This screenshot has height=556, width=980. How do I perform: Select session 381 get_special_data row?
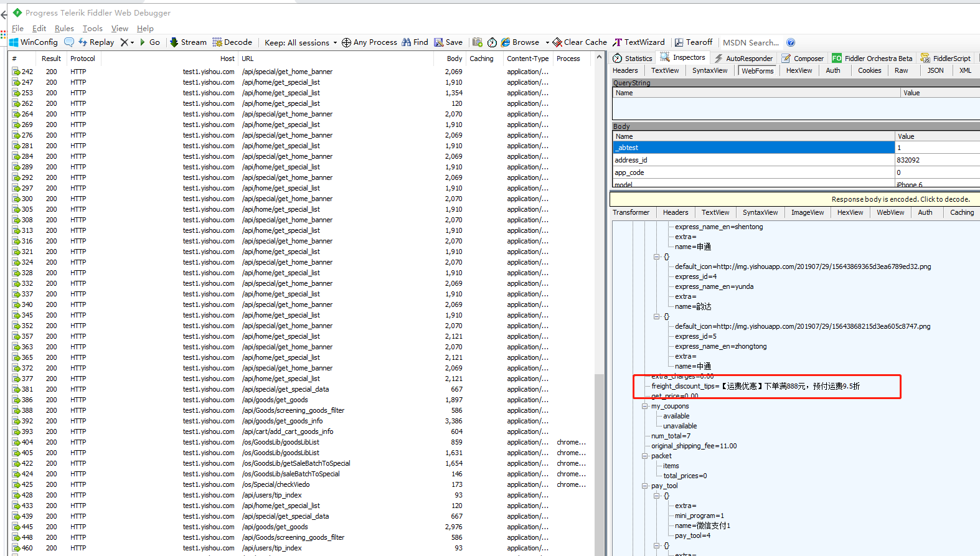tap(301, 389)
